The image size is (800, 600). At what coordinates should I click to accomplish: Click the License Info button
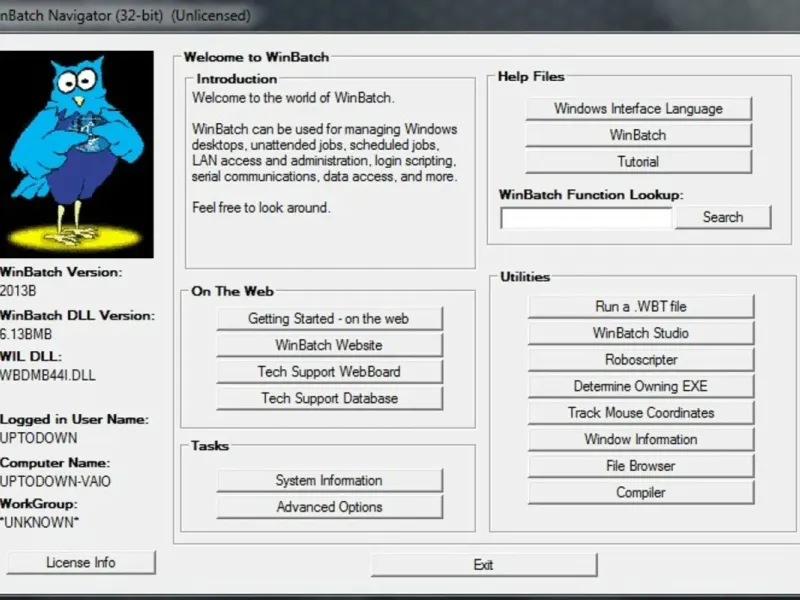click(81, 562)
